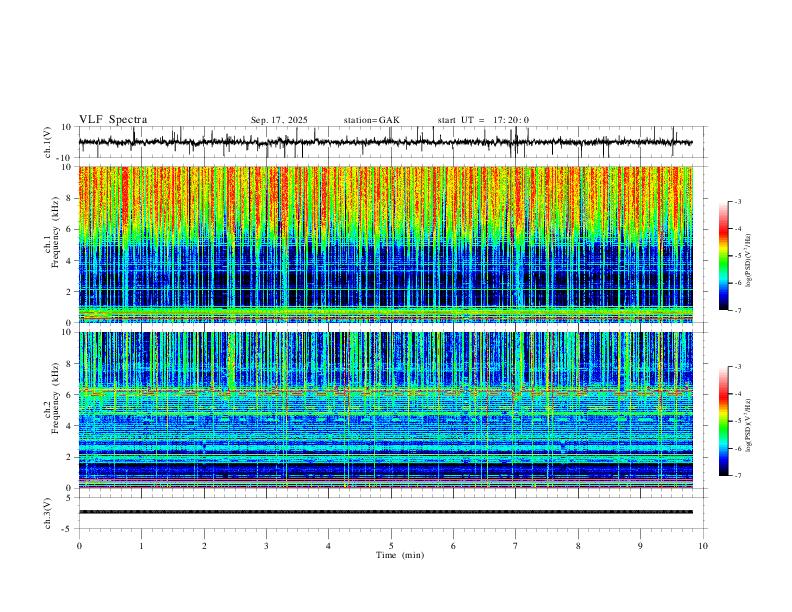Click the 'ch.3(V)' axis label
792x612 pixels.
click(48, 513)
